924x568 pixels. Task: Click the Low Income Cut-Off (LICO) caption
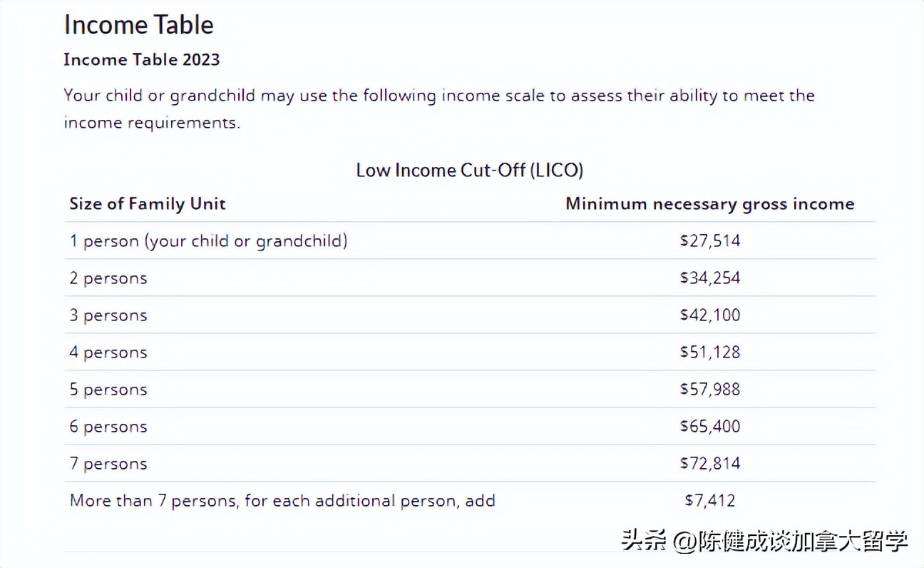[470, 170]
